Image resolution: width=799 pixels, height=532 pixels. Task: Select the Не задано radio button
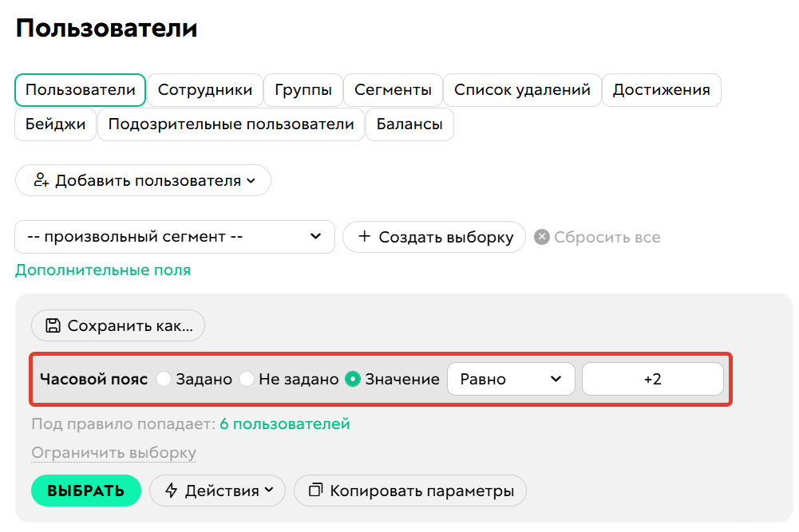coord(247,379)
